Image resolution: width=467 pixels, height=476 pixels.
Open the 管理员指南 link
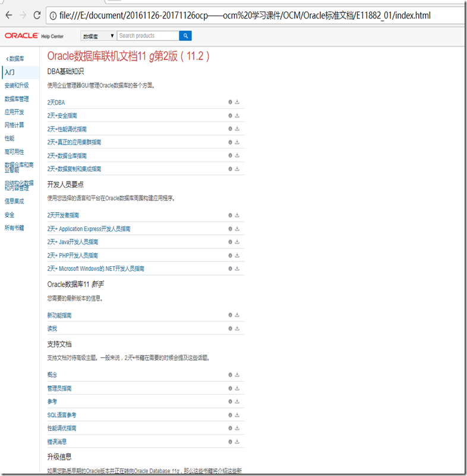pyautogui.click(x=59, y=389)
